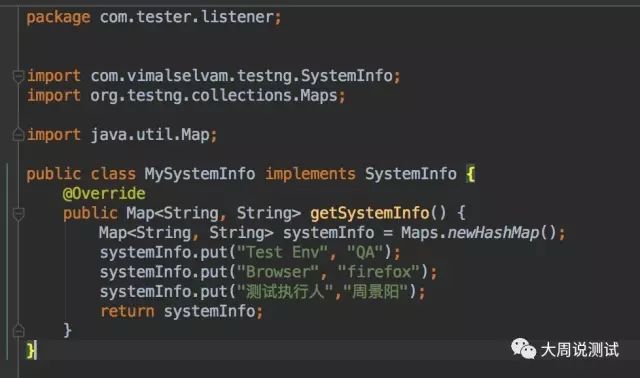Click import org.testng.collections.Maps text
The width and height of the screenshot is (640, 378).
186,96
